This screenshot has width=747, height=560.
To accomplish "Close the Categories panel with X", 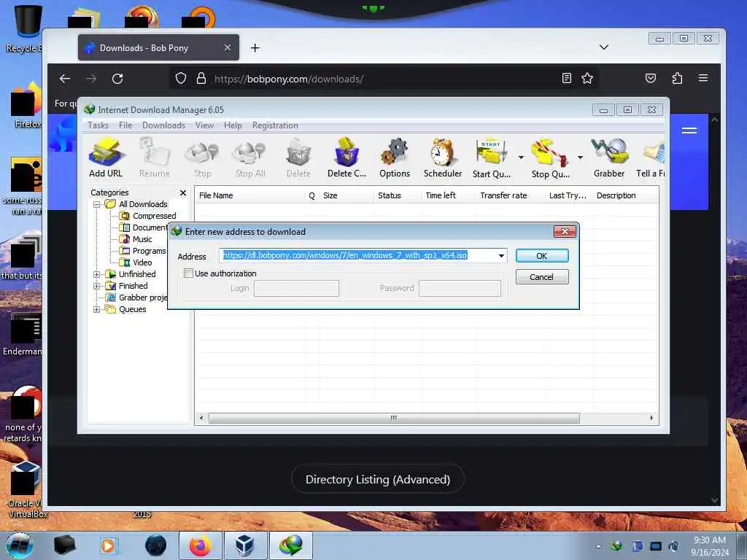I will [x=183, y=192].
